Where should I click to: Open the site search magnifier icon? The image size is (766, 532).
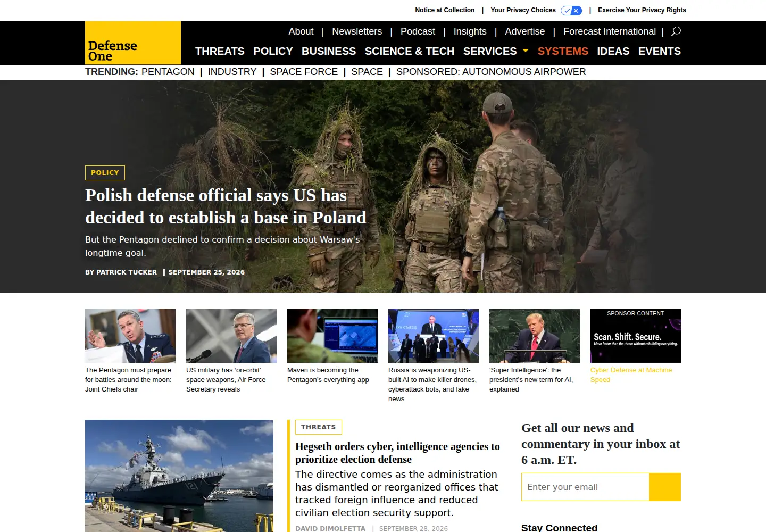(676, 31)
